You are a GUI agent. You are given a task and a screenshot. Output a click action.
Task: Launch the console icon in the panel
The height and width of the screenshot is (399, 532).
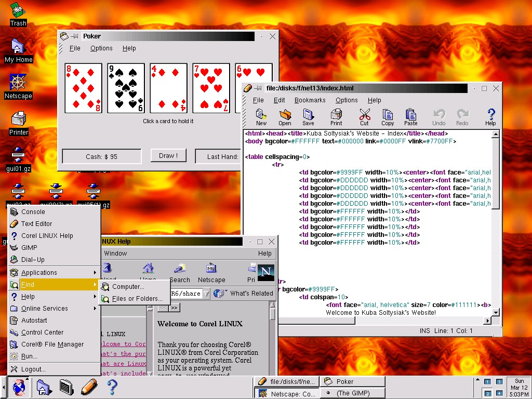[x=66, y=387]
